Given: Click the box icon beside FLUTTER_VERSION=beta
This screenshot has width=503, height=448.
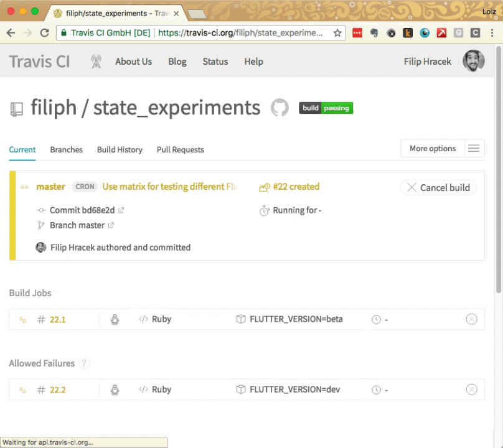Looking at the screenshot, I should (240, 319).
